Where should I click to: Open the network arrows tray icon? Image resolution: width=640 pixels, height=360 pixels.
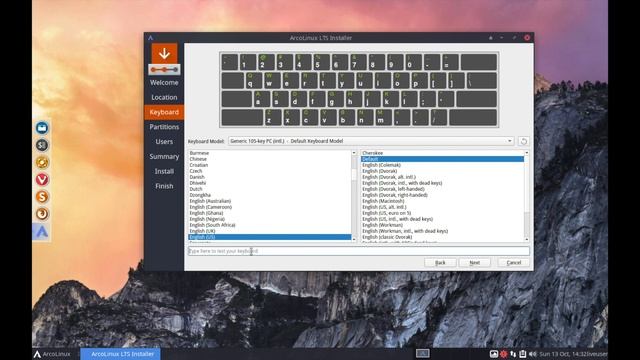[513, 354]
